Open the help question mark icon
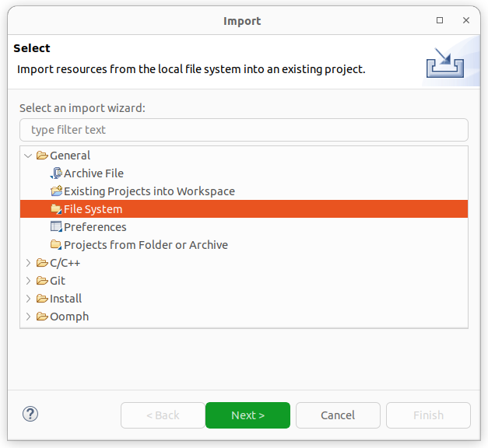Viewport: 488px width, 448px height. coord(31,415)
